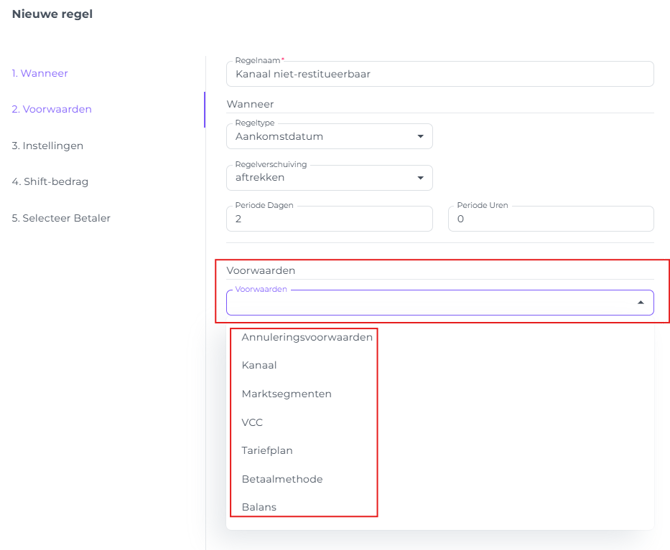Click the Periode Dagen field

[x=329, y=219]
